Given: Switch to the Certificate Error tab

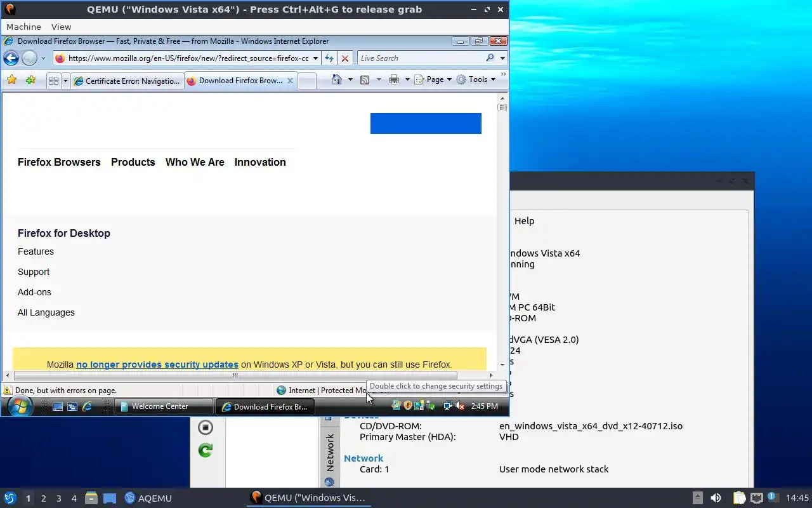Looking at the screenshot, I should click(127, 81).
